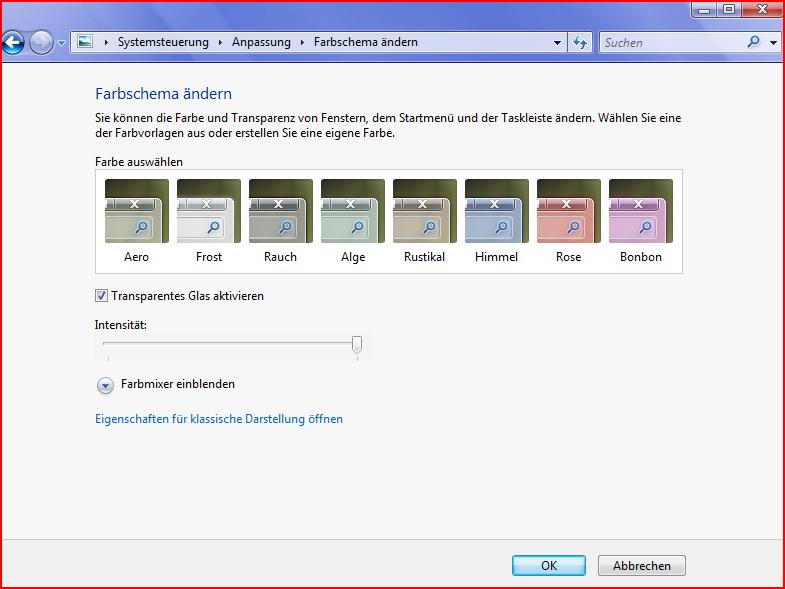
Task: Click the refresh button in address bar
Action: click(580, 43)
